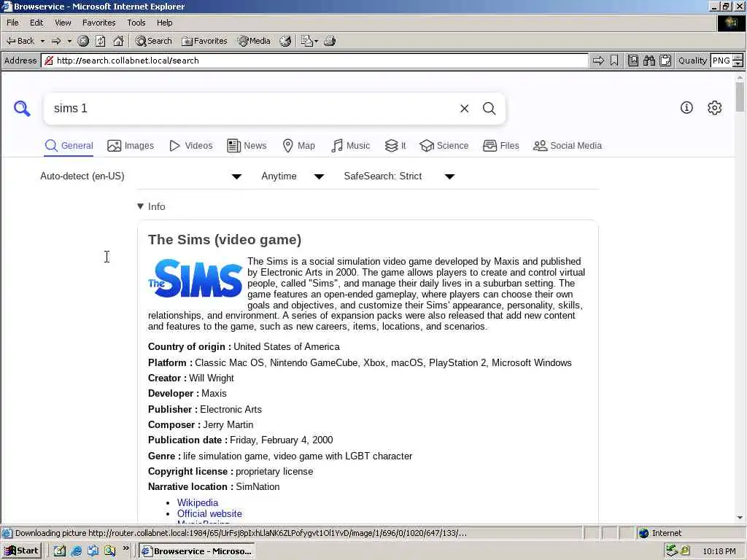Collapse the Info section triangle
Viewport: 747px width, 560px height.
click(x=141, y=206)
